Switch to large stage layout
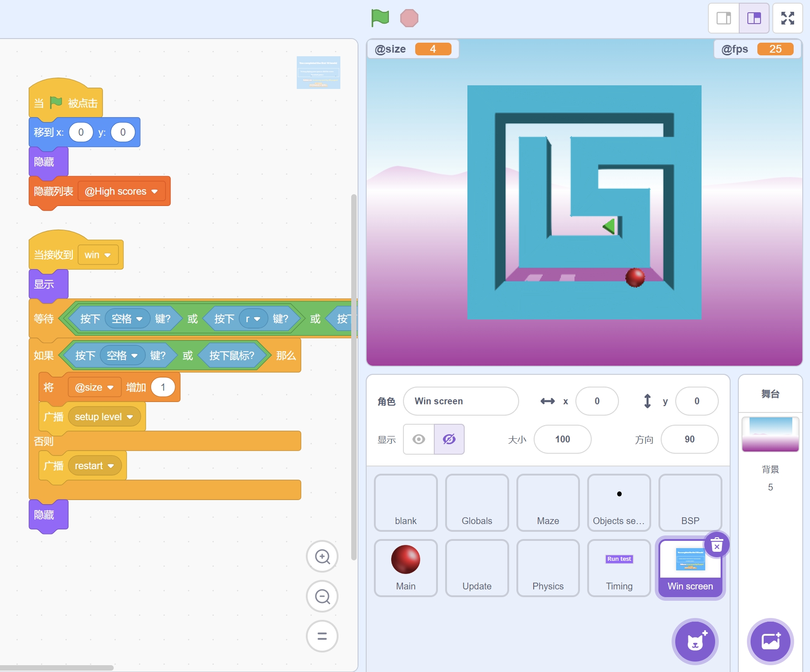Viewport: 810px width, 672px height. click(x=754, y=18)
